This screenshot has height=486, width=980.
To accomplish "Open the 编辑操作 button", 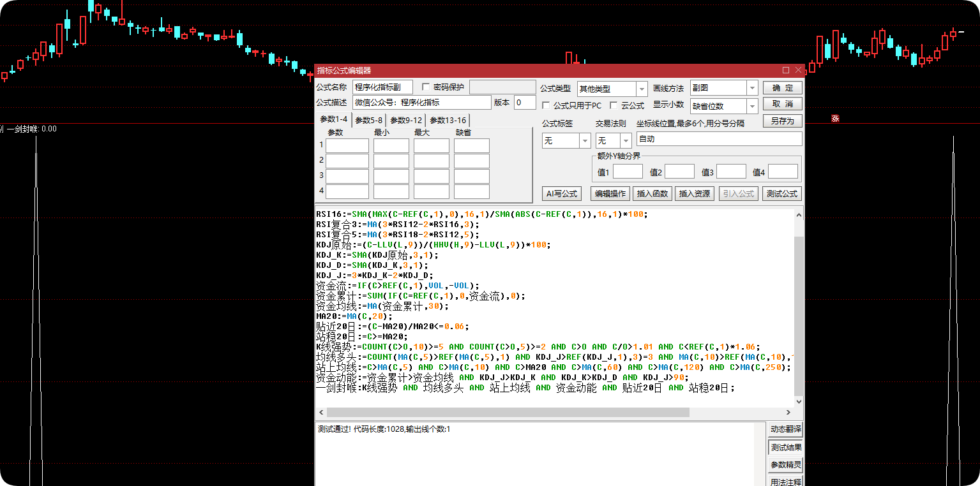I will [x=610, y=194].
